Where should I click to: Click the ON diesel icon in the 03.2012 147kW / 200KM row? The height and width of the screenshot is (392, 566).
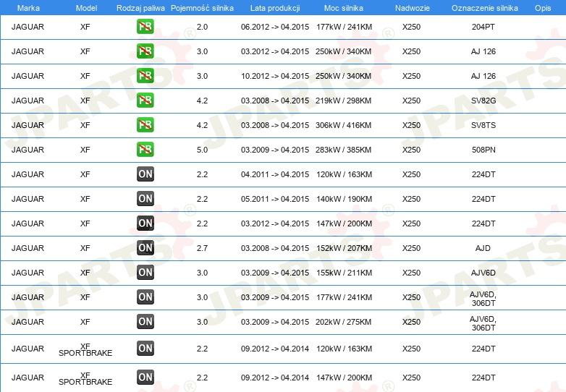tap(145, 223)
